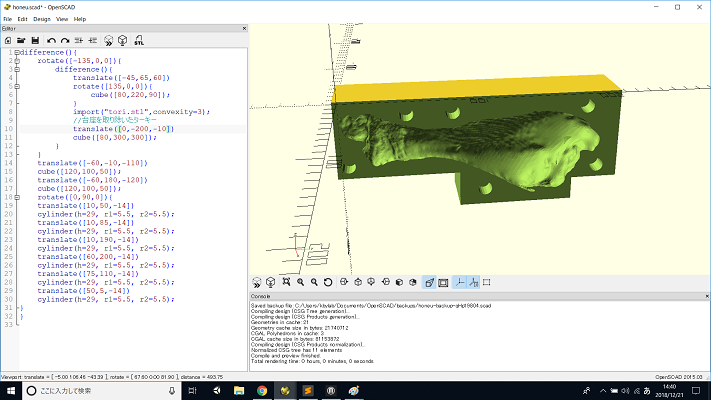711x400 pixels.
Task: Collapse the rotate block on line 2
Action: pos(17,61)
